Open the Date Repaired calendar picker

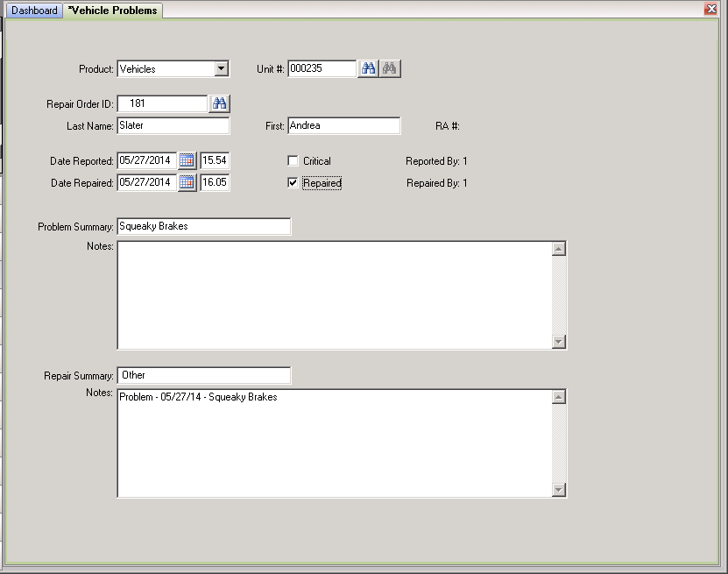187,182
